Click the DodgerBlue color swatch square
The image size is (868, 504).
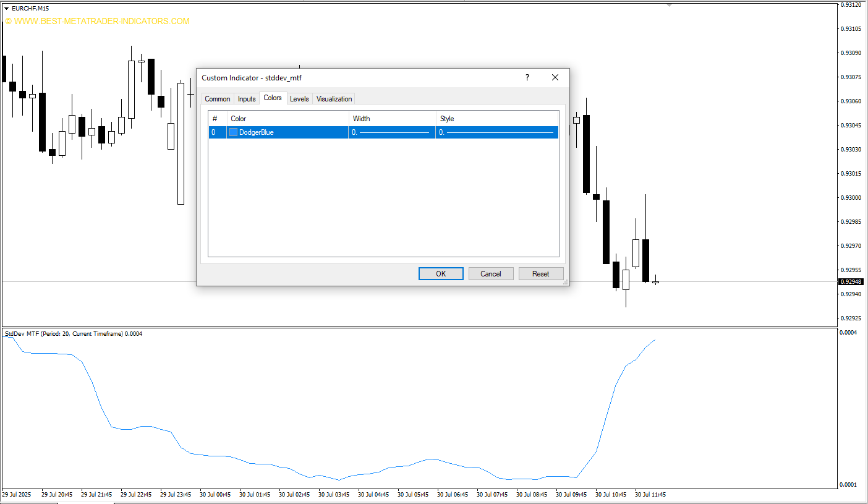pyautogui.click(x=233, y=132)
